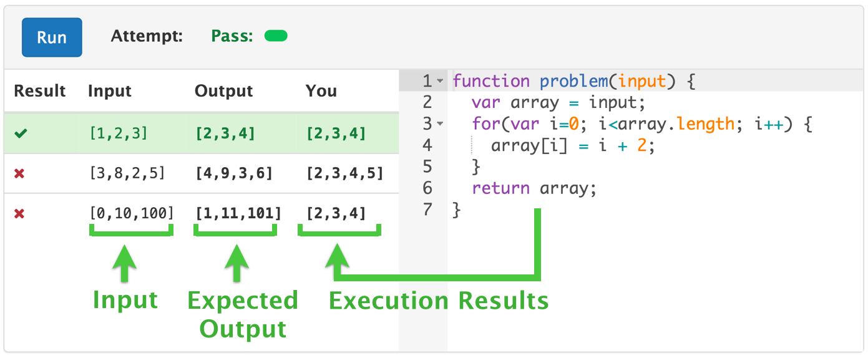The width and height of the screenshot is (868, 358).
Task: Click the expected output [4,9,3,6]
Action: click(234, 173)
